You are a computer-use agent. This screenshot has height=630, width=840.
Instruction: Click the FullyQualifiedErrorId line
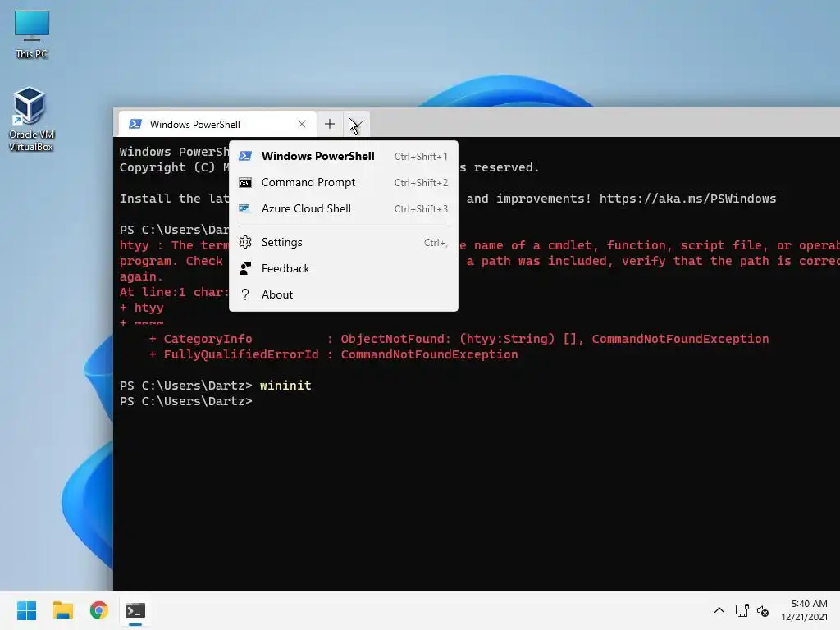point(333,354)
